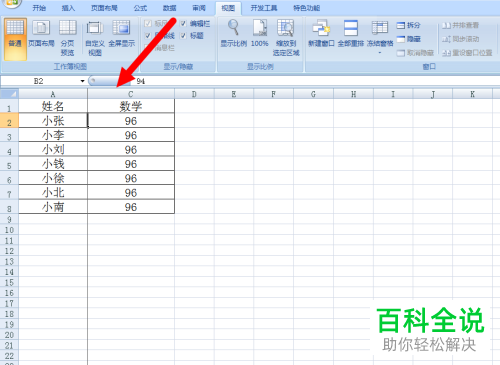Click the cell containing 小刘

click(x=53, y=149)
